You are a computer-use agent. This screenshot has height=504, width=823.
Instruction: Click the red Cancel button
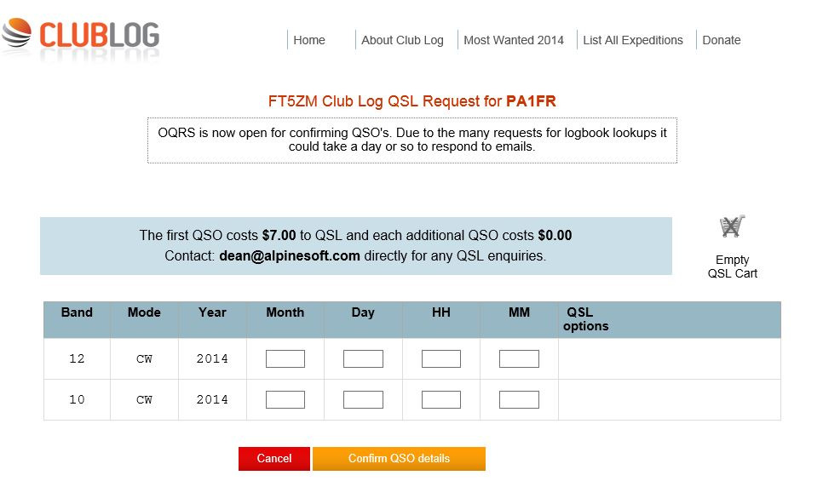pos(274,459)
